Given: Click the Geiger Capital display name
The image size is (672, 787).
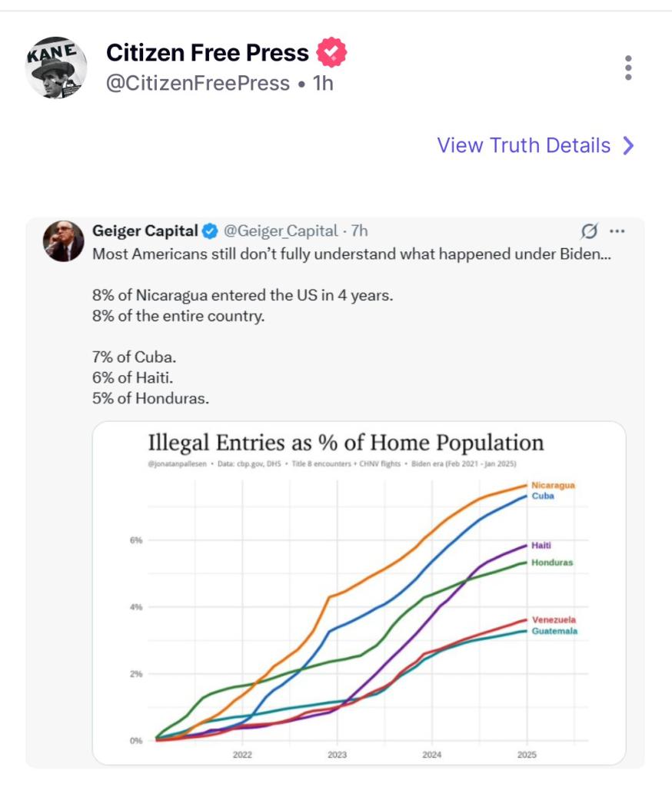Looking at the screenshot, I should [x=145, y=231].
